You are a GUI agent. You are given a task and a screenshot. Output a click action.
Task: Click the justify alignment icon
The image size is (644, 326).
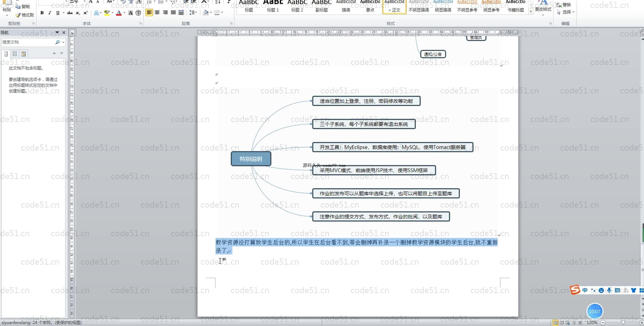coord(173,12)
